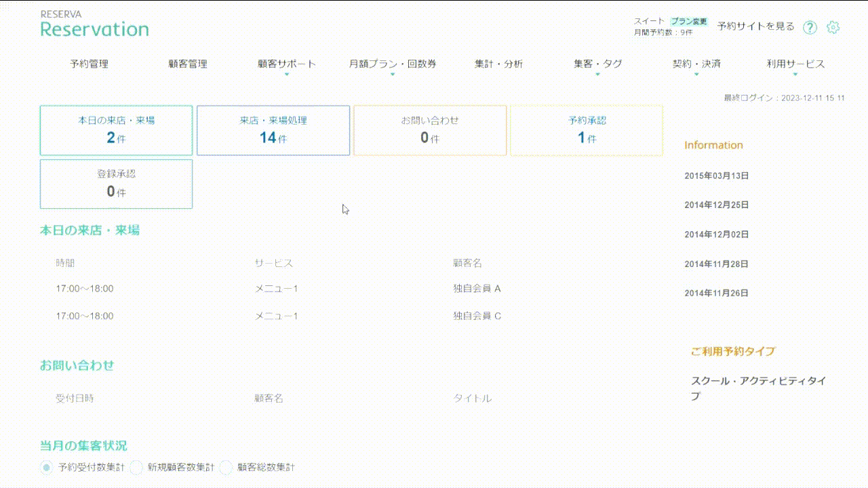Open 予約サイトを見る link

[755, 26]
